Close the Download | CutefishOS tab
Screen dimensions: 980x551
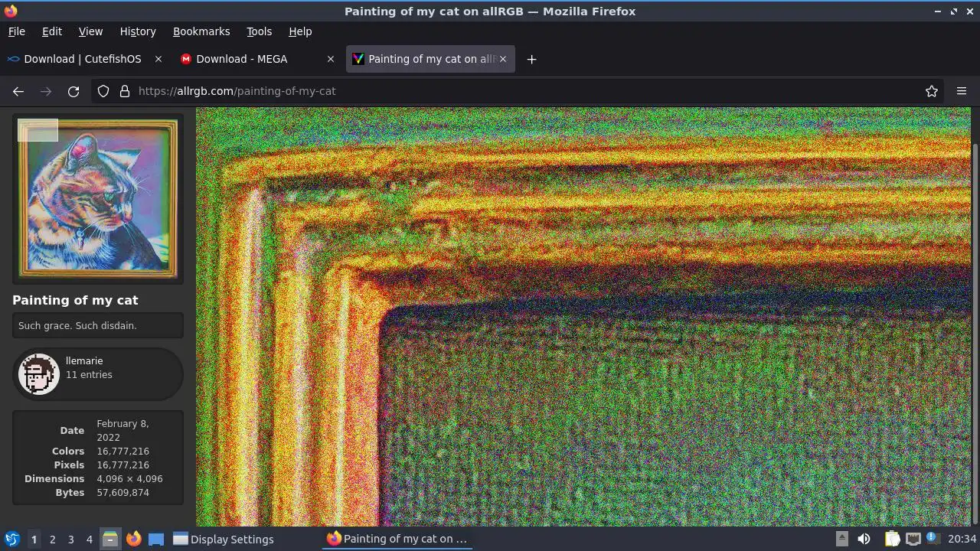158,59
